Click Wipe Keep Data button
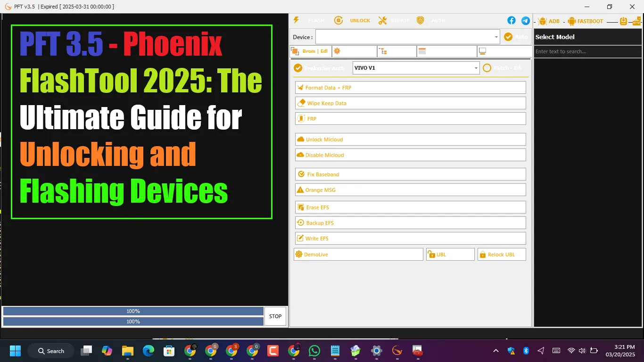644x362 pixels. 410,103
